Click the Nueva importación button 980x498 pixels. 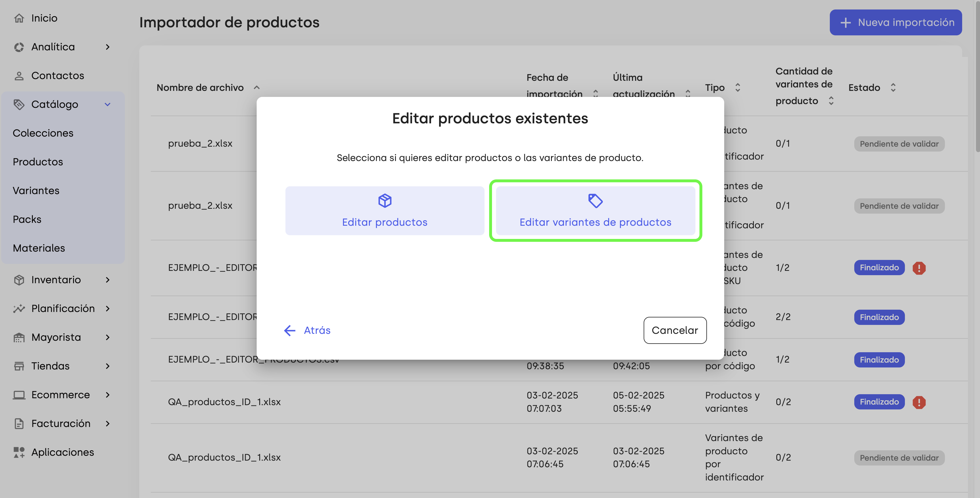895,22
